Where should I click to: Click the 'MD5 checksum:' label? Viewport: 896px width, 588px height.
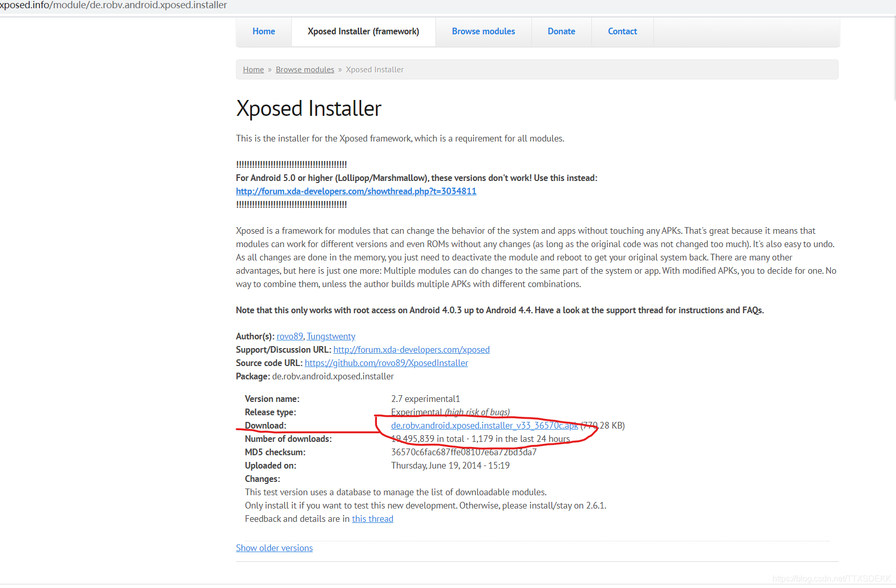[x=275, y=452]
